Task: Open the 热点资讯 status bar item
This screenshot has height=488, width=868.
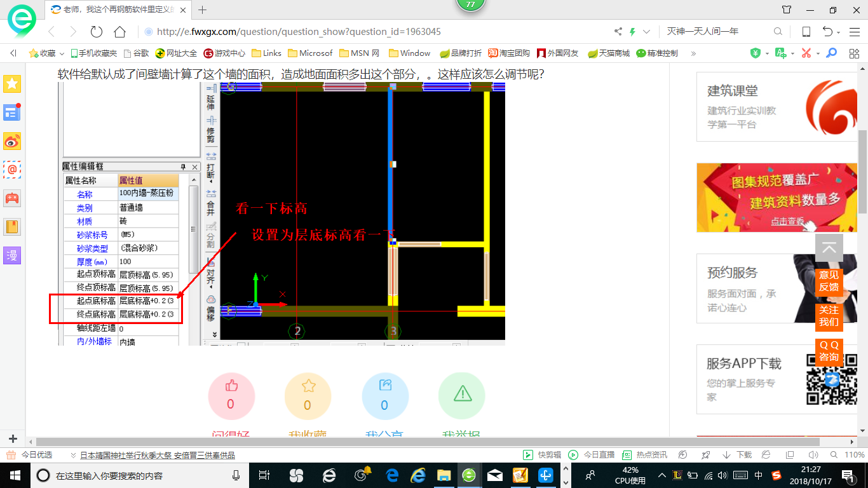Action: 645,455
